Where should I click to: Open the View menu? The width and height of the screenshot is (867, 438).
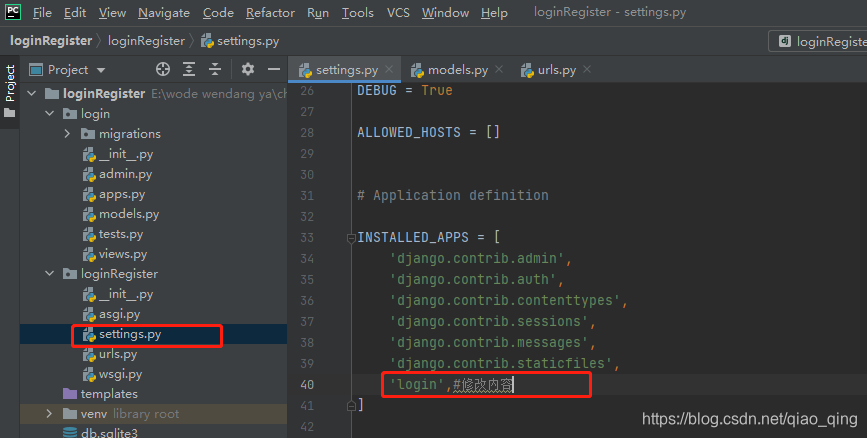[x=112, y=13]
